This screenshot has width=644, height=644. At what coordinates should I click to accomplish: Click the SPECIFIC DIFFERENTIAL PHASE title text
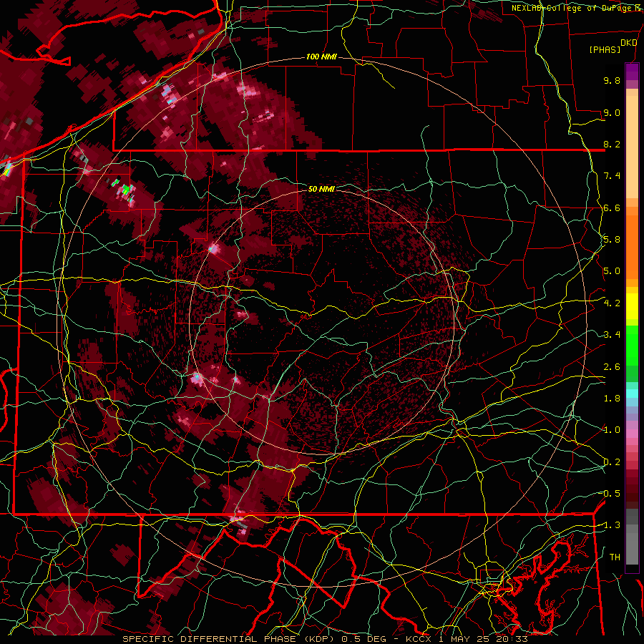209,639
